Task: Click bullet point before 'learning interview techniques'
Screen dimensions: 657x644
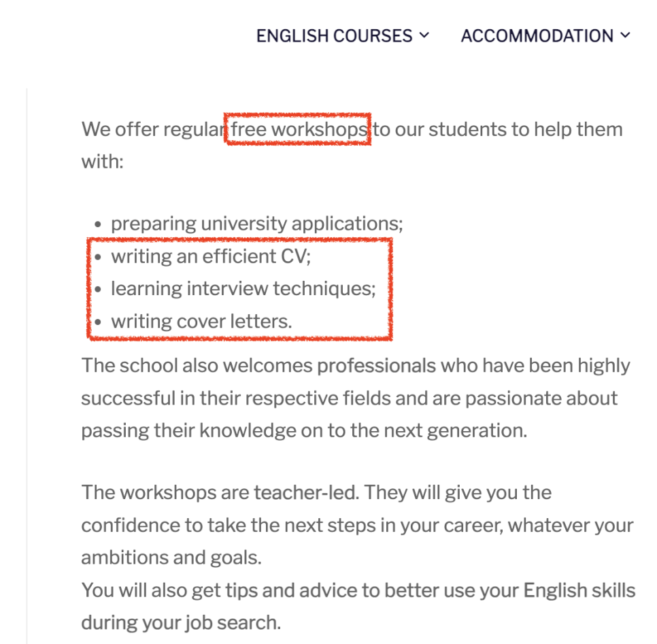Action: tap(98, 290)
